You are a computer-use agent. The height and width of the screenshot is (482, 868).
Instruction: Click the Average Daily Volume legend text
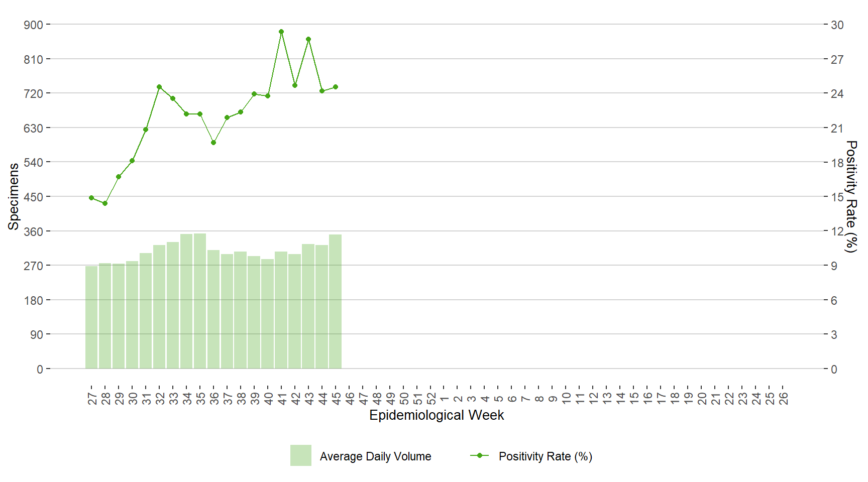[x=375, y=456]
